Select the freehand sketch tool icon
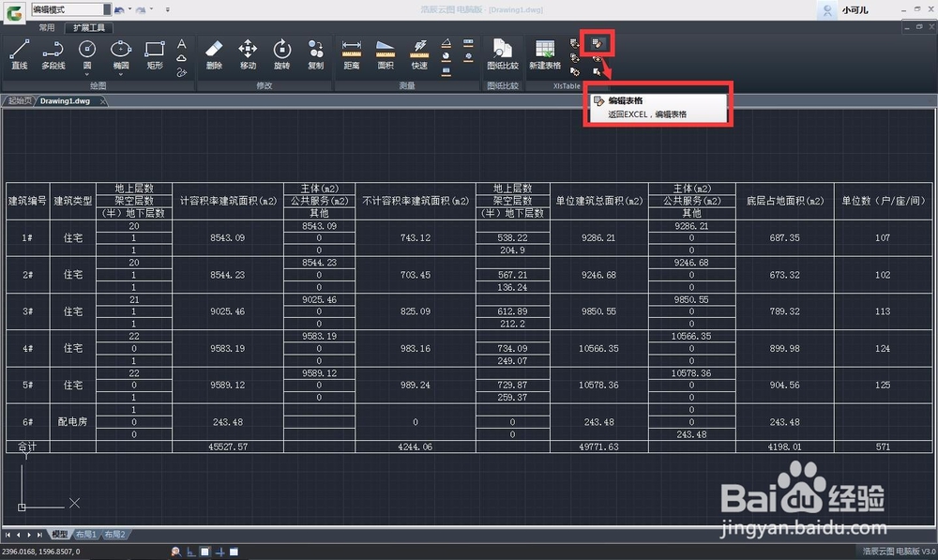This screenshot has height=560, width=938. click(181, 72)
